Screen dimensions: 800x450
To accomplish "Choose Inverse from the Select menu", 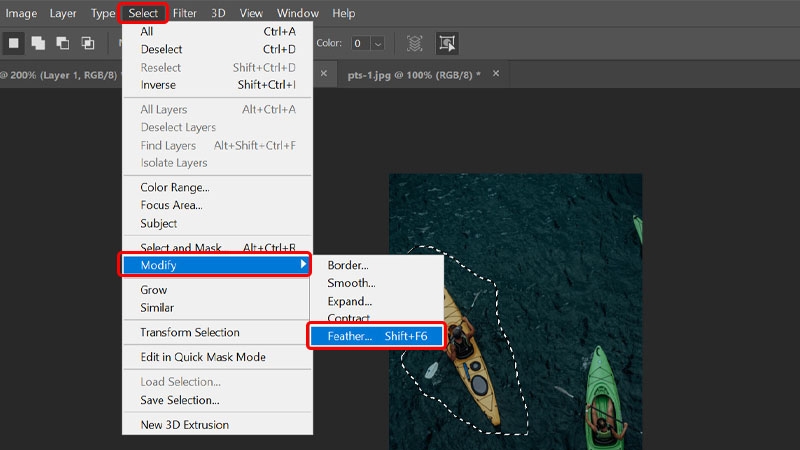I will (x=217, y=85).
